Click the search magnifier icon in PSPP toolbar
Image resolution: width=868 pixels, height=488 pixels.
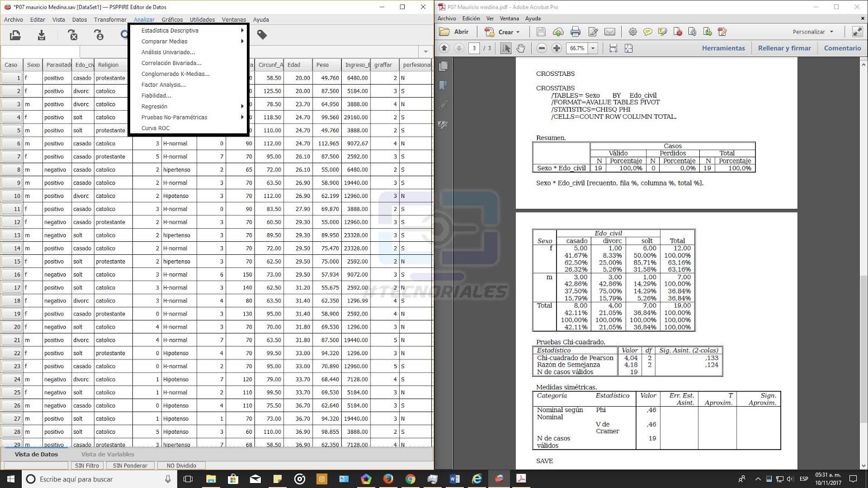click(124, 35)
